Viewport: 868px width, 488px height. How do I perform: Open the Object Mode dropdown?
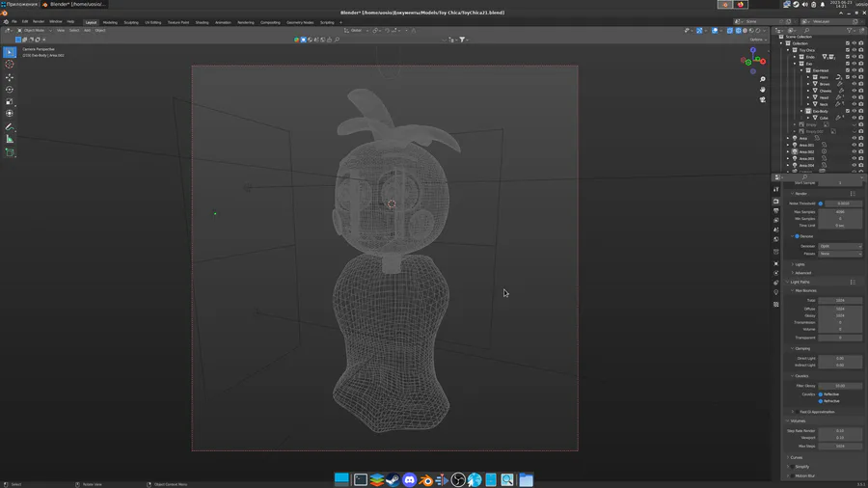click(x=35, y=31)
